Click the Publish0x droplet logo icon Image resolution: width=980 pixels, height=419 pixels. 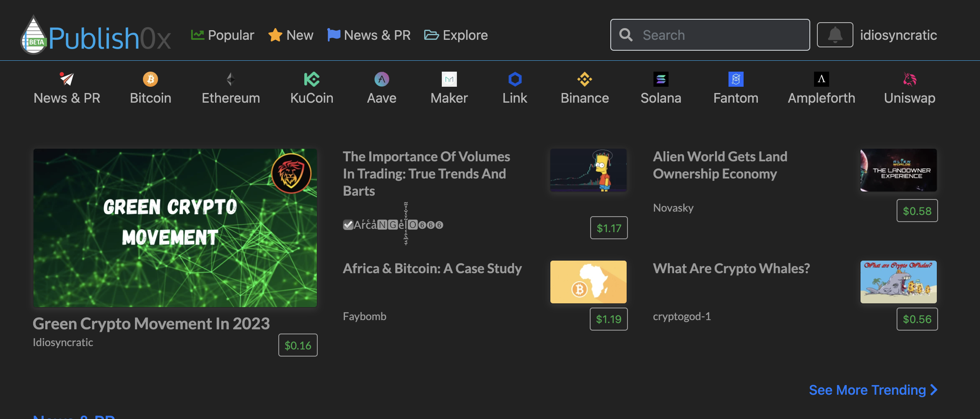click(34, 35)
